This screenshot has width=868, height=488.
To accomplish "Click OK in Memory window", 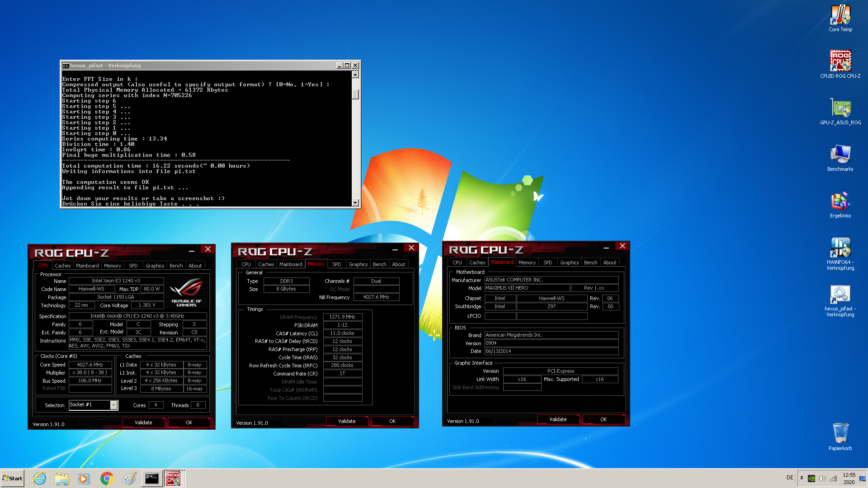I will pyautogui.click(x=392, y=421).
